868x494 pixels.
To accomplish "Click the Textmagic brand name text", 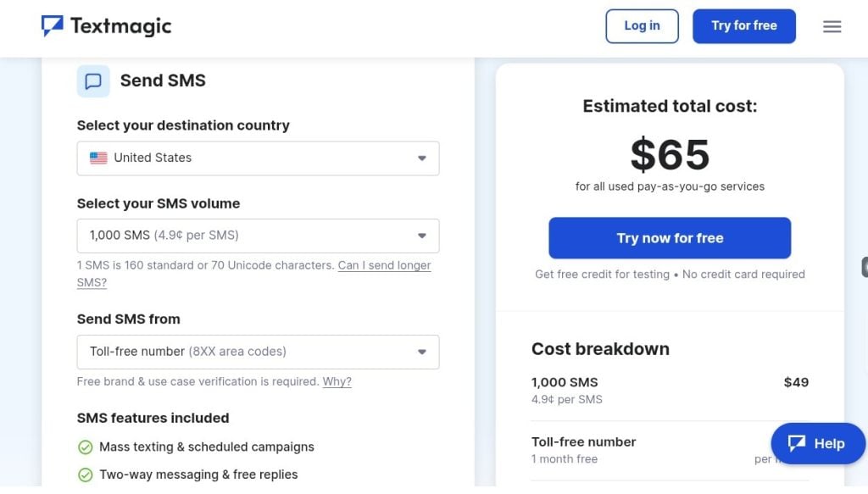I will (120, 26).
